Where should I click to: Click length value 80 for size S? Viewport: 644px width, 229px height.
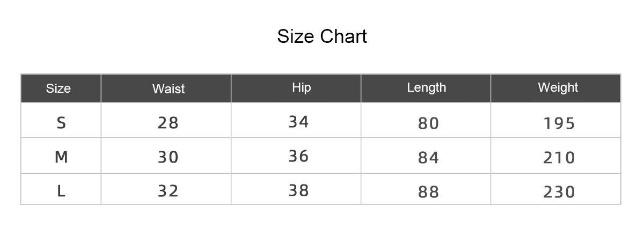coord(428,123)
